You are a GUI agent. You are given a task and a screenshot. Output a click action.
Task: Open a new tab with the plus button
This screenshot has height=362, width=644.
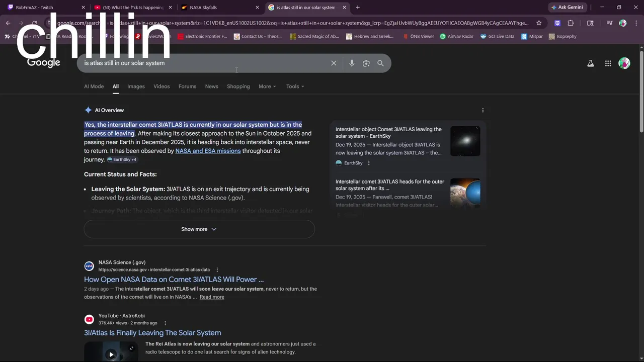click(x=358, y=8)
